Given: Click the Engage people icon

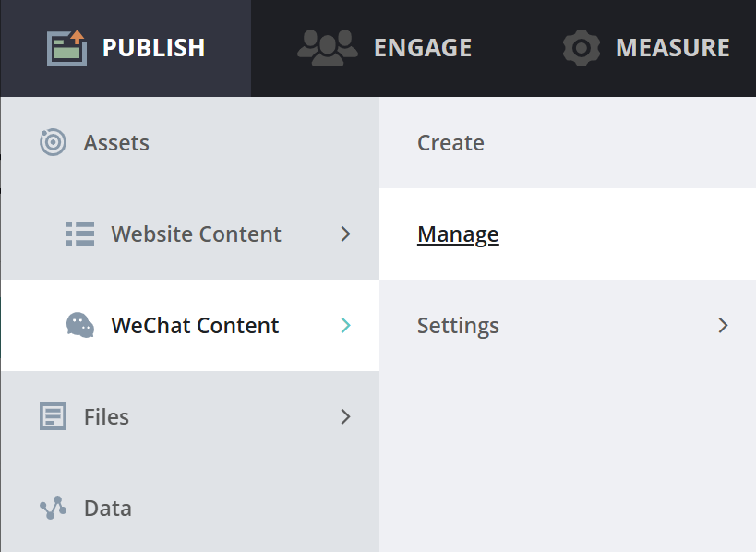Looking at the screenshot, I should coord(328,46).
